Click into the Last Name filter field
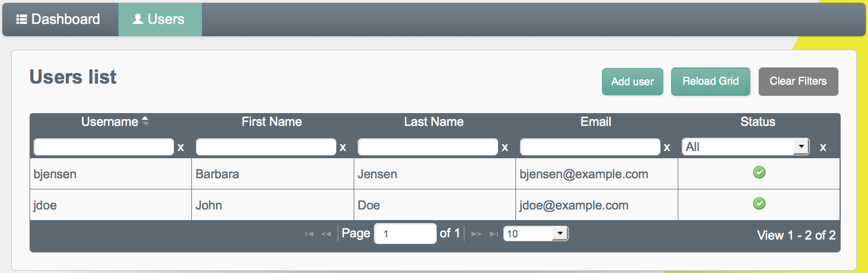The width and height of the screenshot is (868, 273). coord(427,147)
